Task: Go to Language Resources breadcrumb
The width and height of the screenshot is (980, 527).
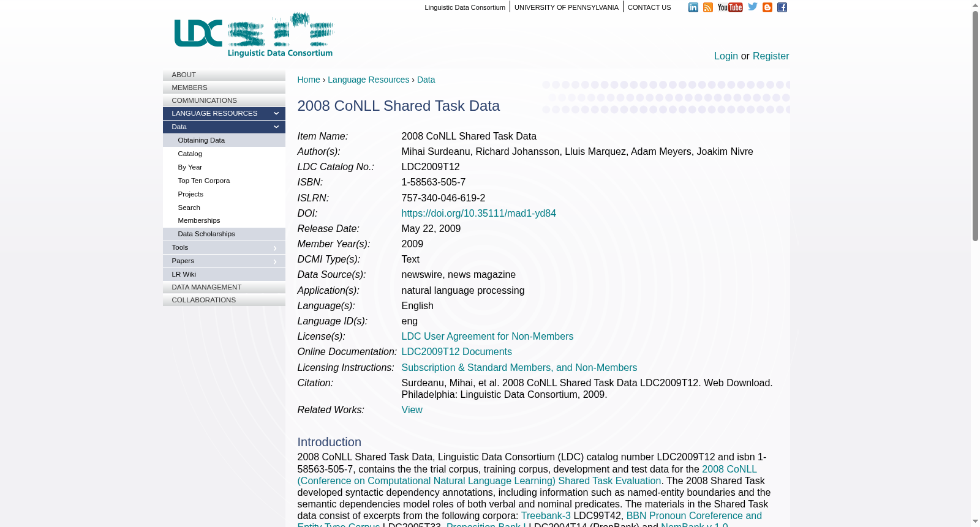Action: pos(368,80)
